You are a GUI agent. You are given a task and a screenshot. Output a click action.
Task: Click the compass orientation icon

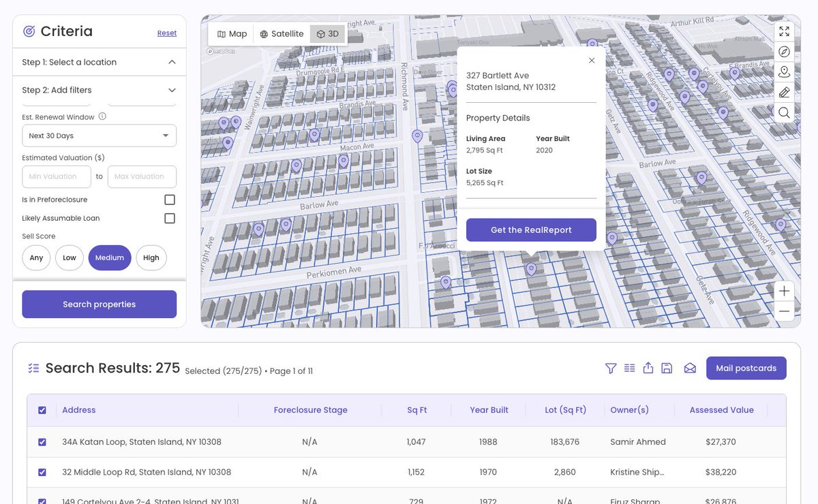click(784, 52)
